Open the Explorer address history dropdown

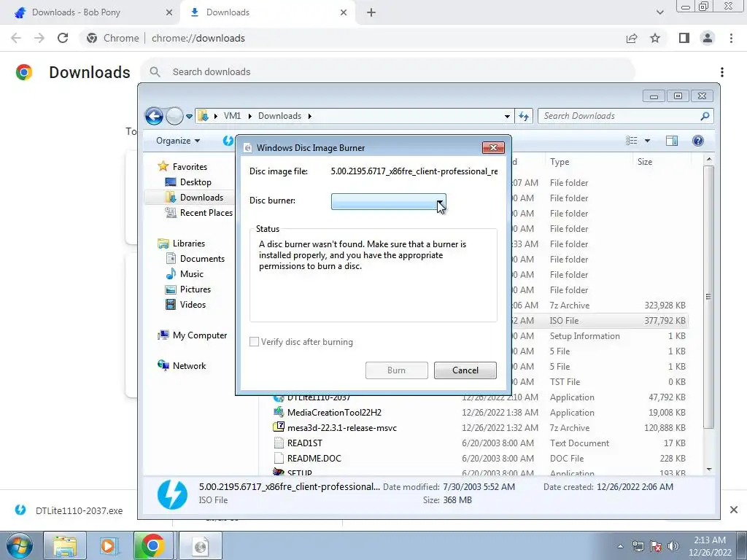[507, 116]
